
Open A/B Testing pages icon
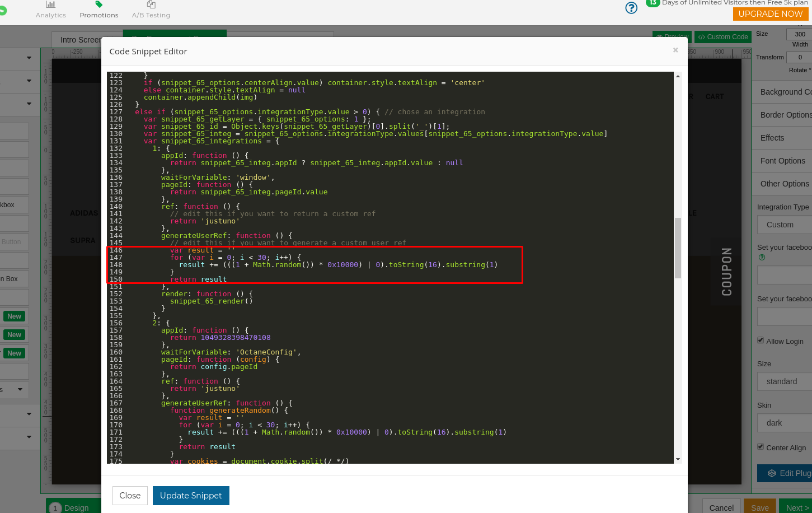[x=151, y=4]
